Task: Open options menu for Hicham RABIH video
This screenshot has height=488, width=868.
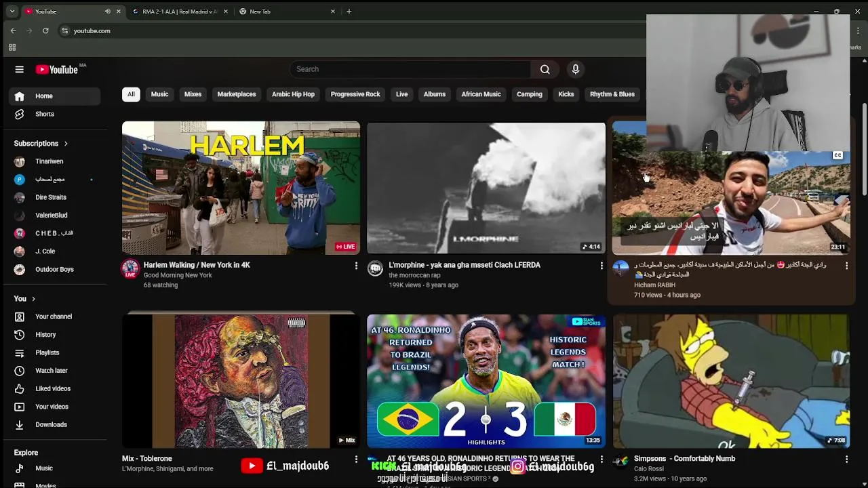Action: click(x=846, y=266)
